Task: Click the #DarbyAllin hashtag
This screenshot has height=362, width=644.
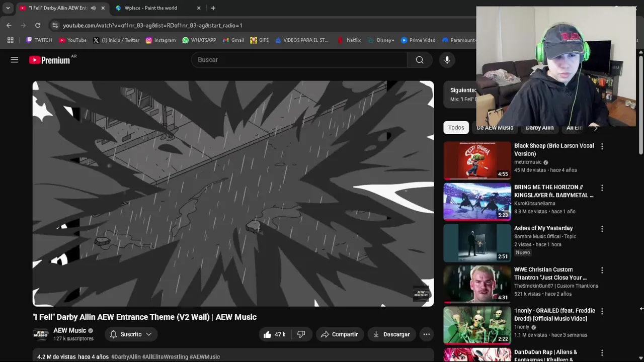Action: [x=126, y=357]
